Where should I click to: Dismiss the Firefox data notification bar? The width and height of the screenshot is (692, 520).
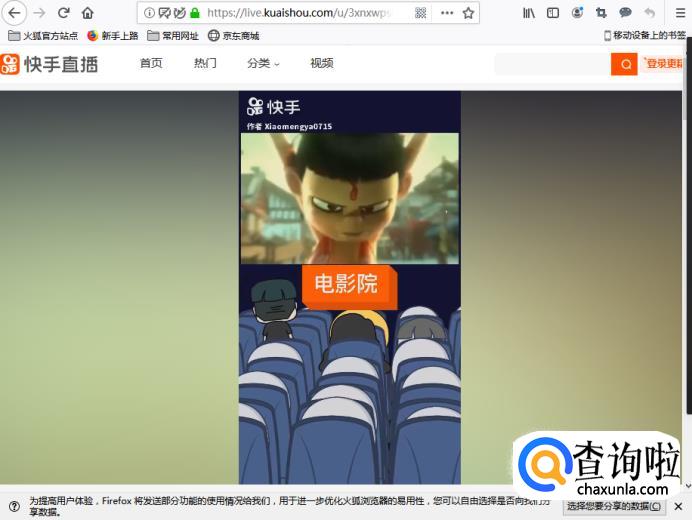pyautogui.click(x=678, y=507)
